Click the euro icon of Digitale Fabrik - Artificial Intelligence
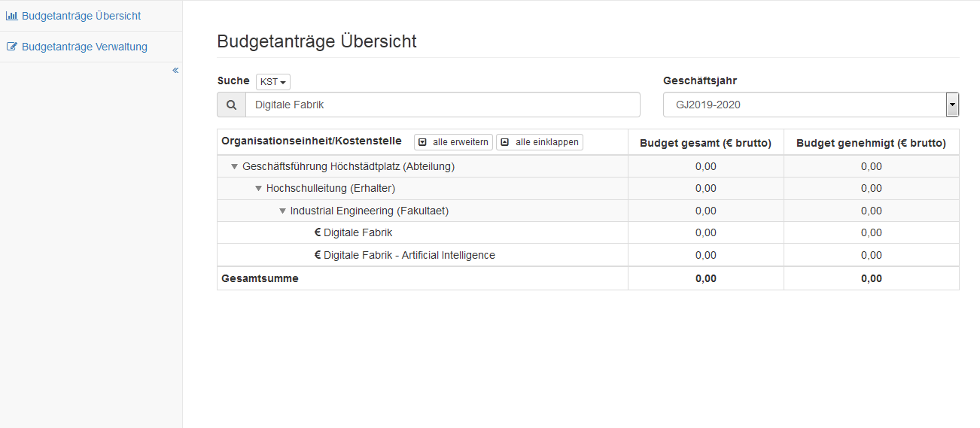This screenshot has width=980, height=428. [318, 255]
